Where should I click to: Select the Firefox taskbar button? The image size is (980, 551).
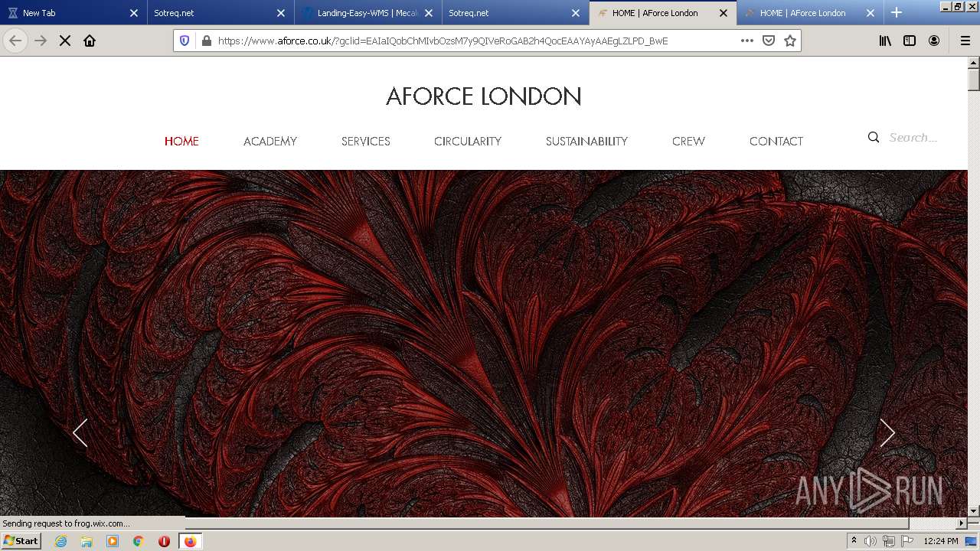tap(190, 541)
